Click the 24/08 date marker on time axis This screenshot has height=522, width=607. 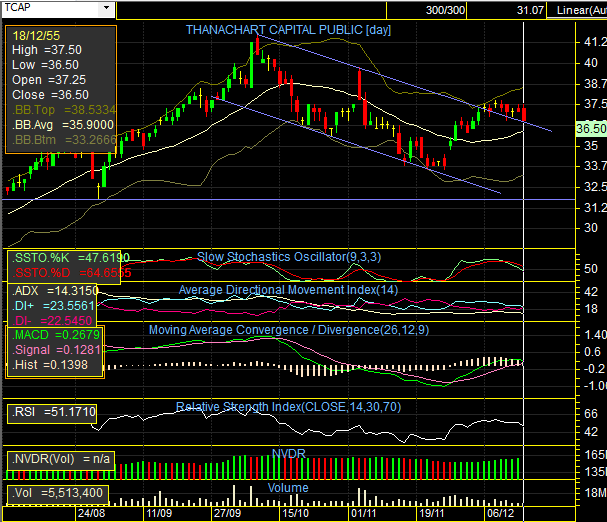tap(91, 513)
